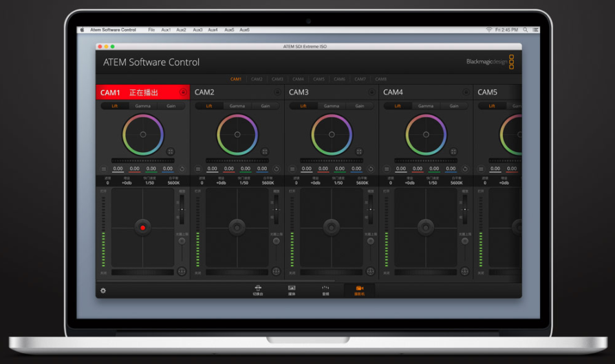This screenshot has height=364, width=615.
Task: Click CAM1 focus wheel strip at bottom
Action: click(x=143, y=272)
